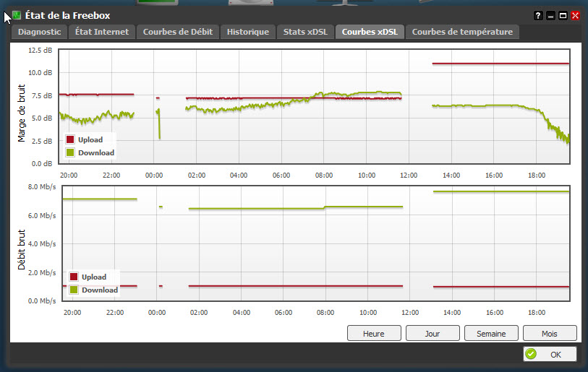This screenshot has width=588, height=372.
Task: Open the État Internet tab
Action: coord(102,32)
